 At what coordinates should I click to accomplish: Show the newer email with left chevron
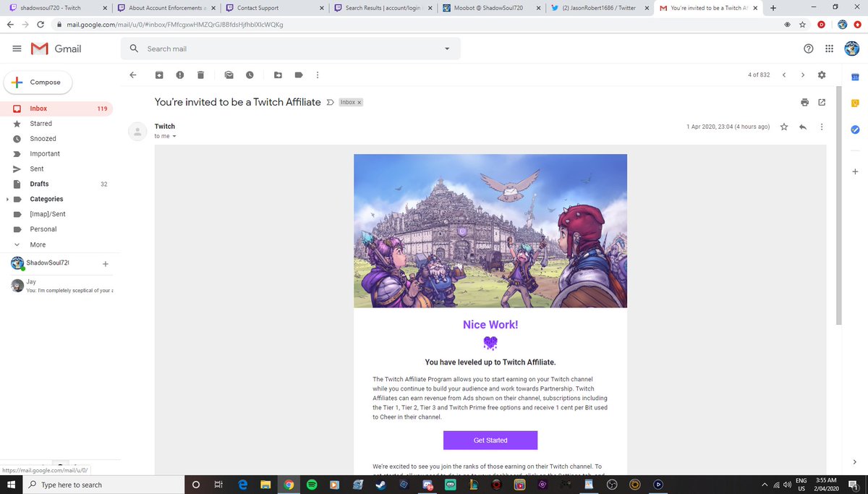click(x=784, y=74)
